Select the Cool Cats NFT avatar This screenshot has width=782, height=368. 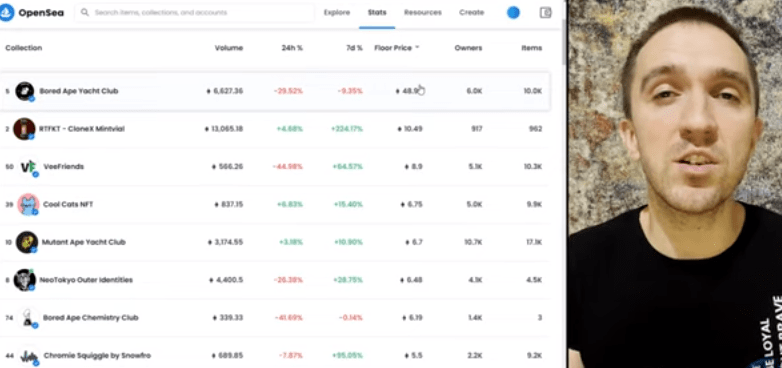(x=28, y=204)
